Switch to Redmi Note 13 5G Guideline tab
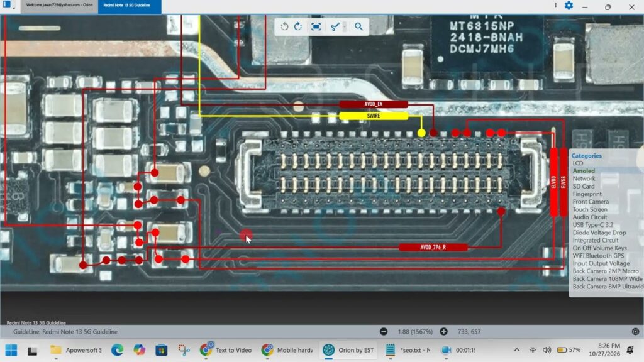This screenshot has height=362, width=644. click(x=130, y=6)
